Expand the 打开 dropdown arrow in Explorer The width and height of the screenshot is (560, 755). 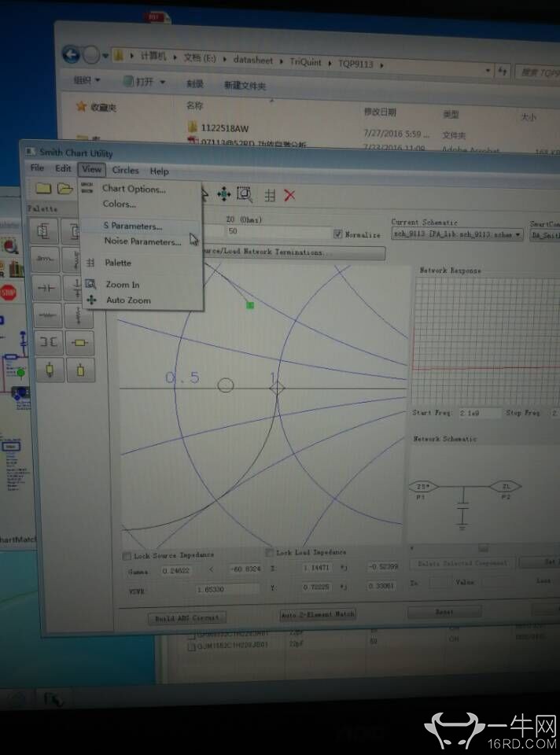click(162, 83)
